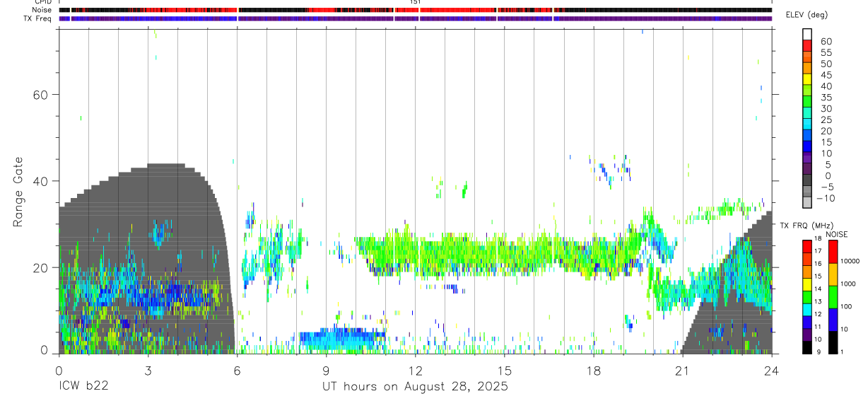Click the '55' value on ELEV scale
Screen dimensions: 868x401
(826, 53)
